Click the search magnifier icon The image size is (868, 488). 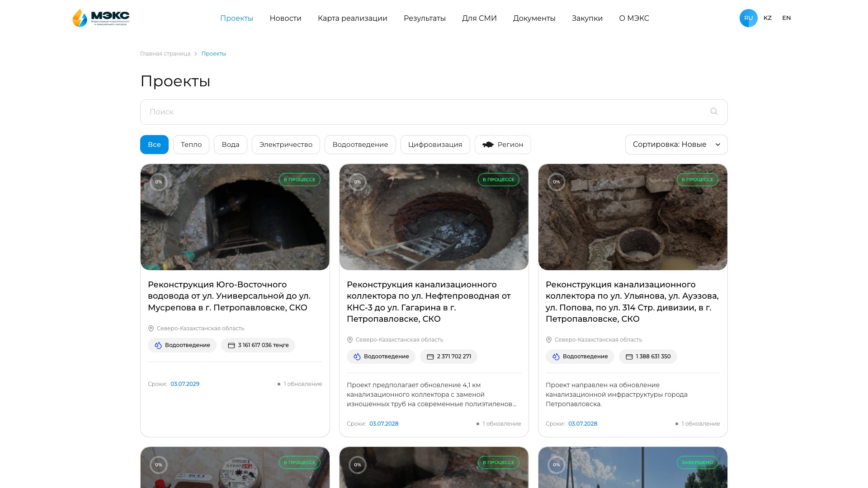(x=714, y=112)
